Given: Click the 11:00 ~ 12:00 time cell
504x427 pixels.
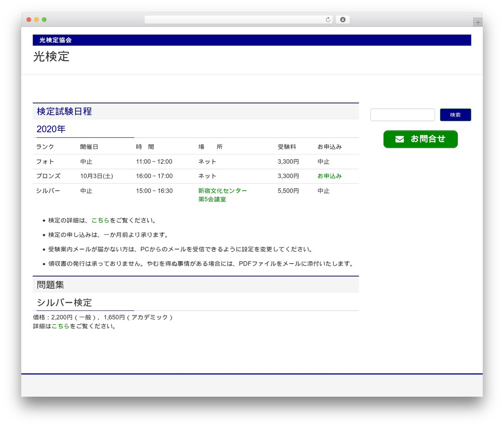Looking at the screenshot, I should click(154, 162).
